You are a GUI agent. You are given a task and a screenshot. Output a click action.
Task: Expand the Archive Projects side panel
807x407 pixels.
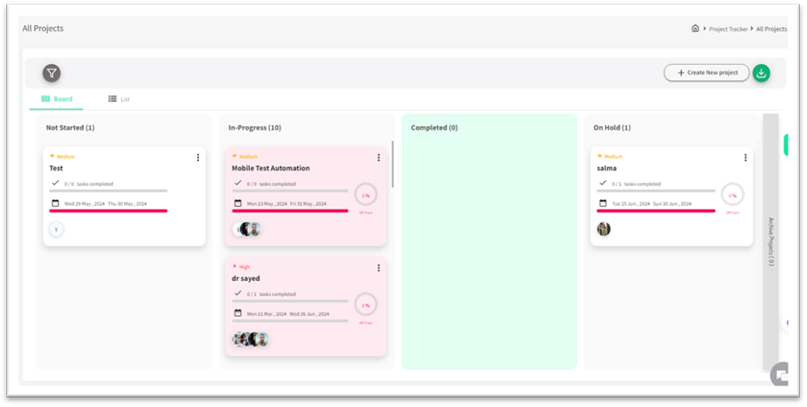[x=770, y=241]
